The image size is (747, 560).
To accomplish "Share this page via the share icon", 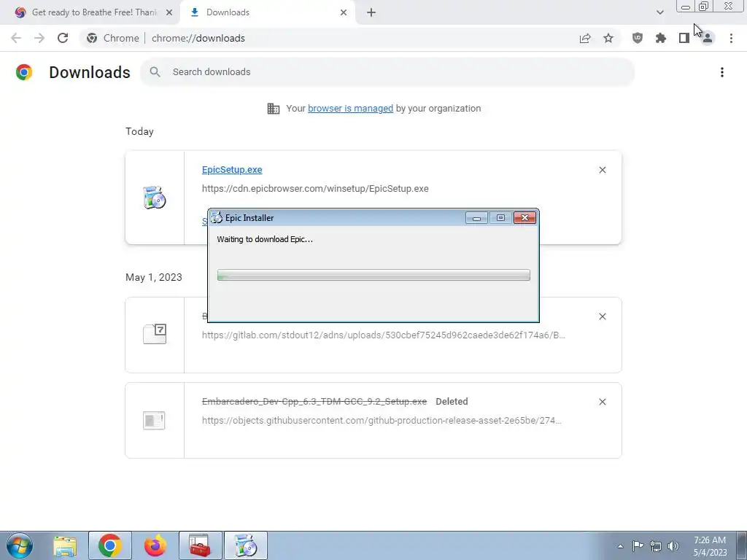I will 585,38.
